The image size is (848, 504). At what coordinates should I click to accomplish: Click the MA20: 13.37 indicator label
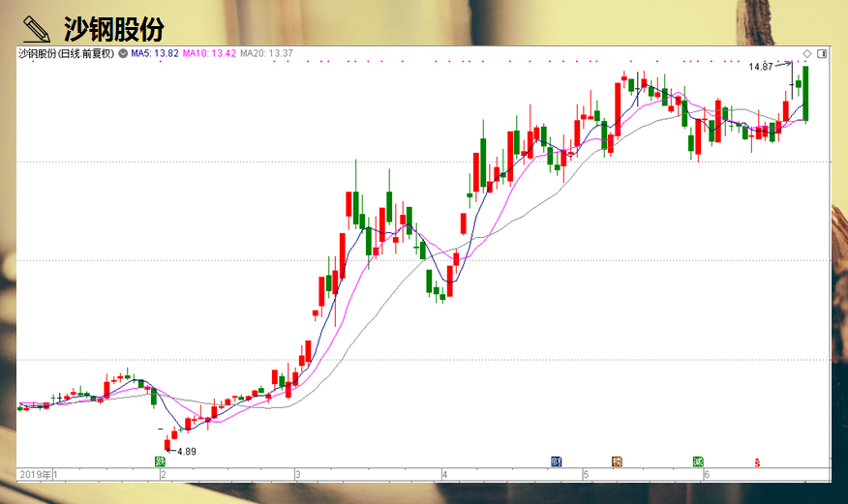click(266, 53)
